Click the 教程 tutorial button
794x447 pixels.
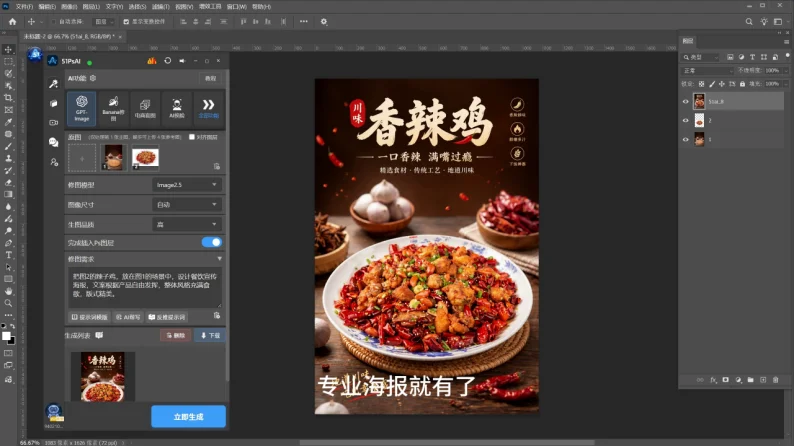210,78
